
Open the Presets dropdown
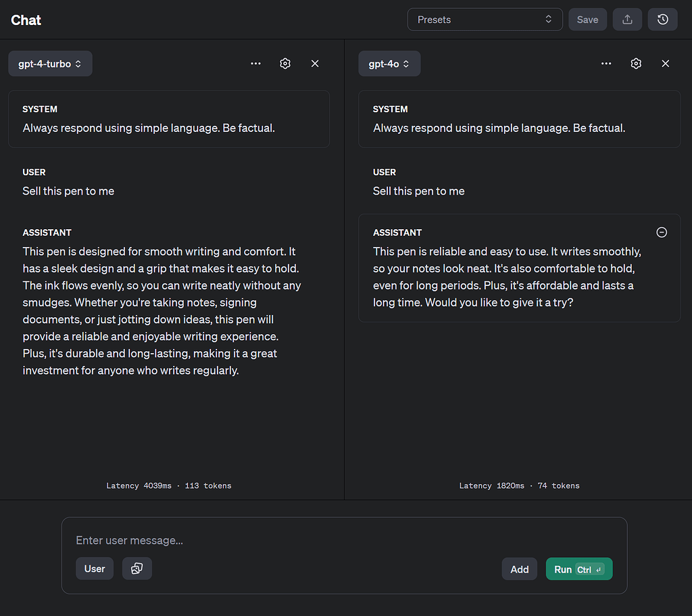tap(485, 19)
